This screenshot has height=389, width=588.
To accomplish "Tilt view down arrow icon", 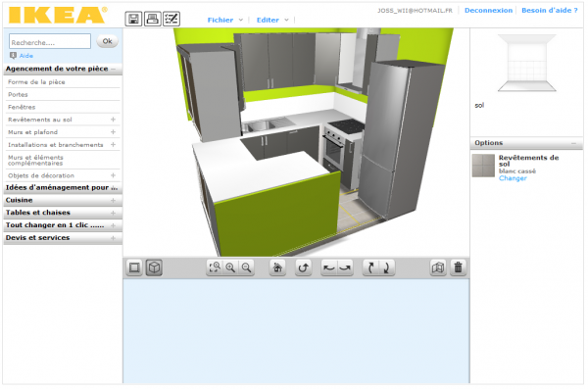I will 387,267.
